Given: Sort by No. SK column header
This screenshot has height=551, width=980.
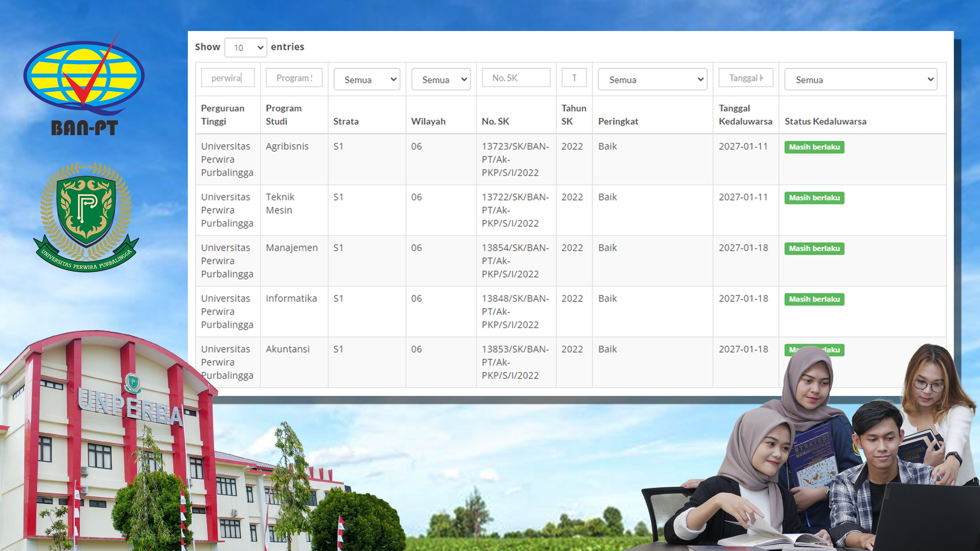Looking at the screenshot, I should tap(516, 115).
